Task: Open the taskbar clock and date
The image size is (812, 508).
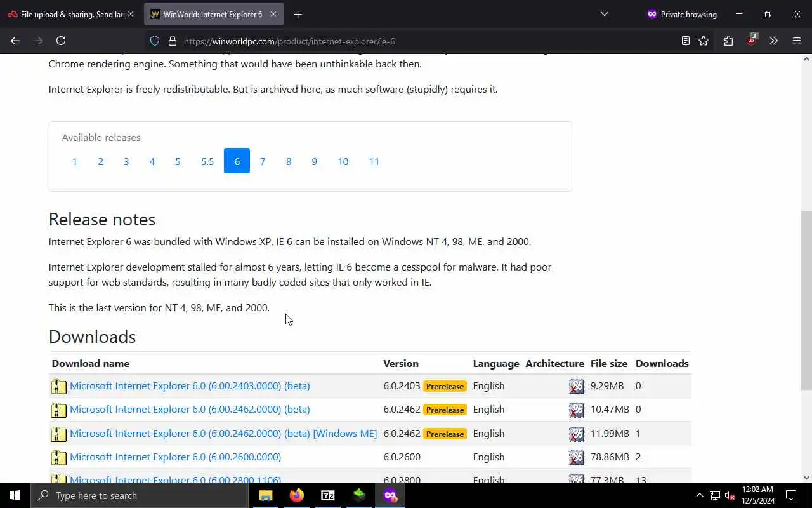Action: click(757, 495)
